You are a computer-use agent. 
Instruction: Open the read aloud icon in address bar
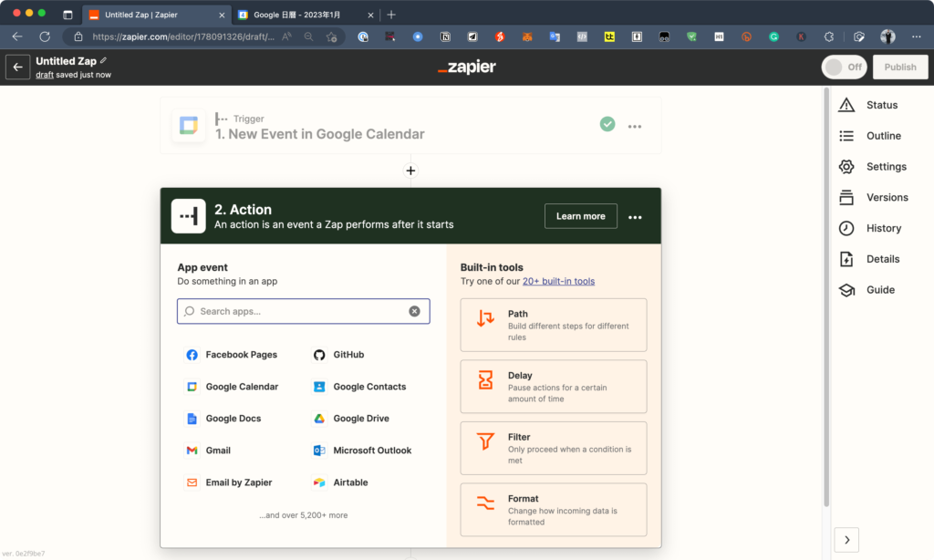[286, 36]
